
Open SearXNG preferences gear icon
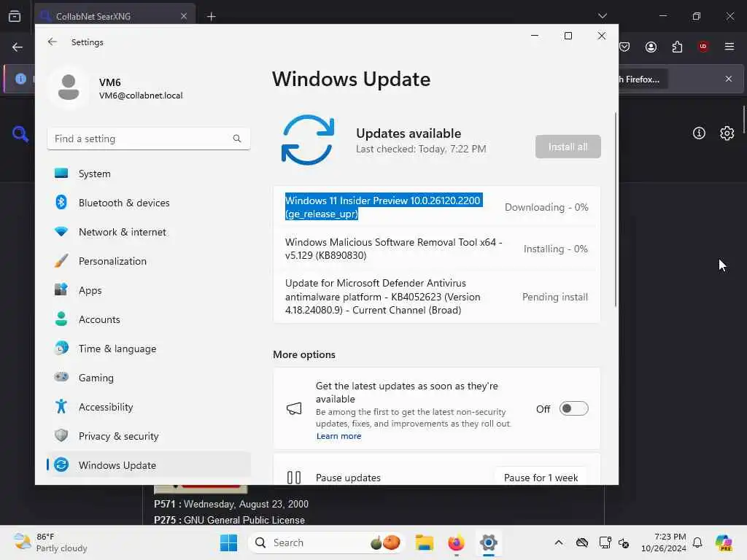(727, 133)
